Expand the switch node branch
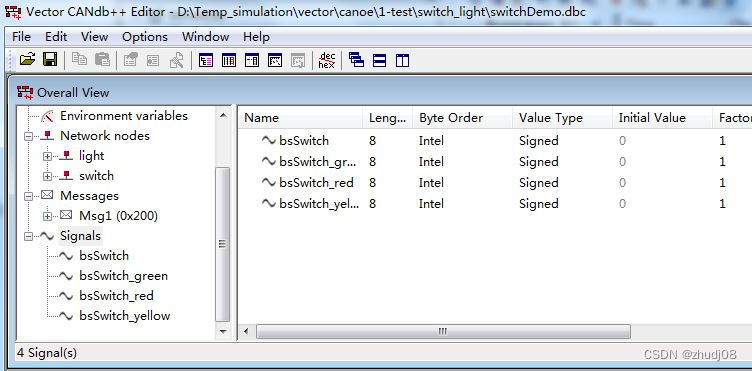The width and height of the screenshot is (752, 371). pyautogui.click(x=47, y=176)
